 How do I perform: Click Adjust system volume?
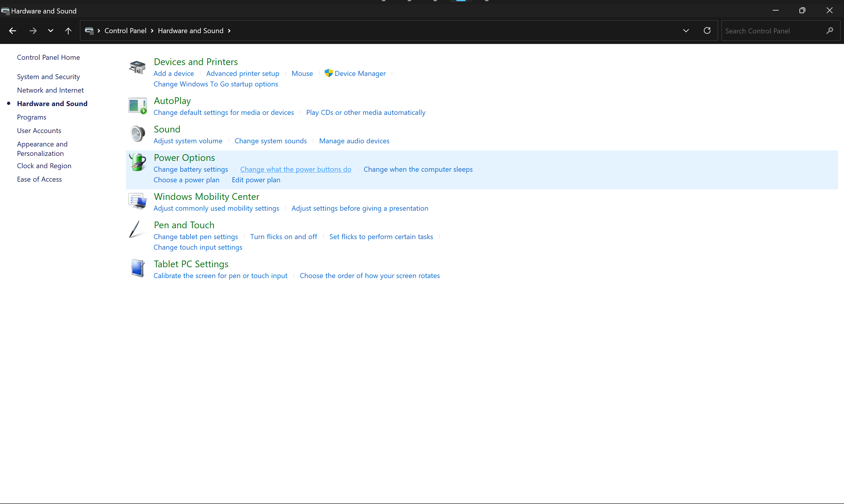coord(188,141)
